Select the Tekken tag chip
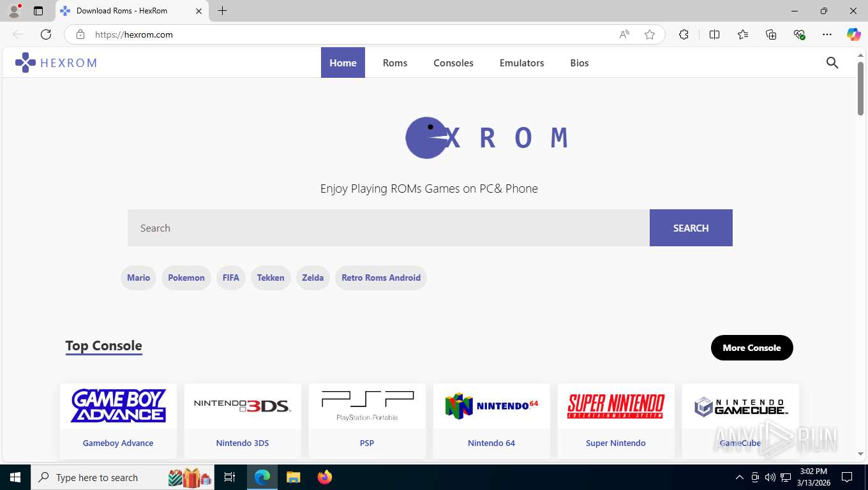Screen dimensions: 868x490 click(x=271, y=278)
